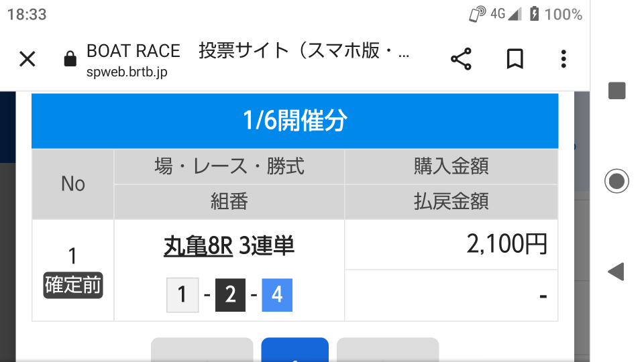Viewport: 644px width, 362px height.
Task: Open the three-dot overflow menu
Action: [x=563, y=59]
